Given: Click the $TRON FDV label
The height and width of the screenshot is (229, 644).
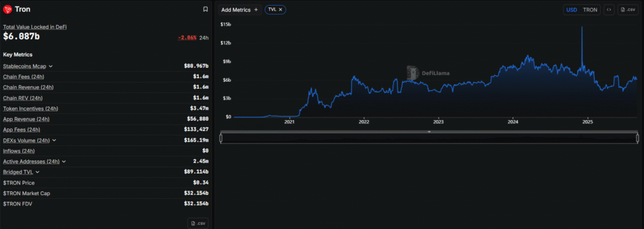Looking at the screenshot, I should (18, 204).
